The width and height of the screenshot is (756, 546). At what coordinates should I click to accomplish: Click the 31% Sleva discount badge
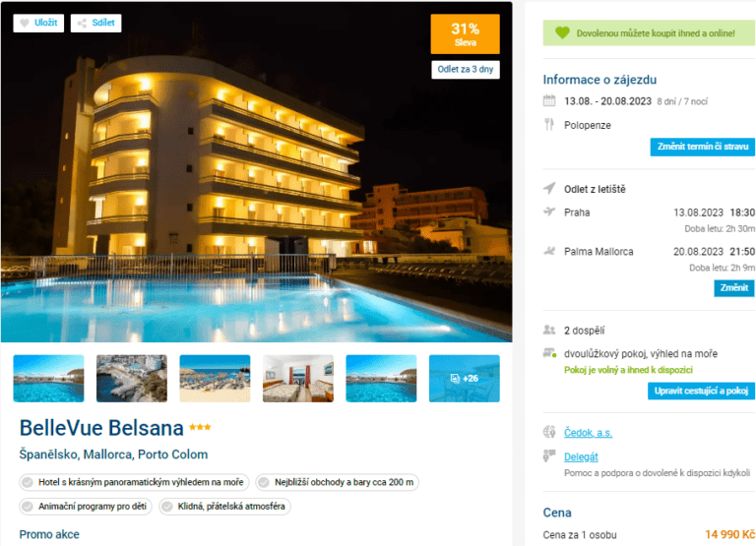point(465,34)
